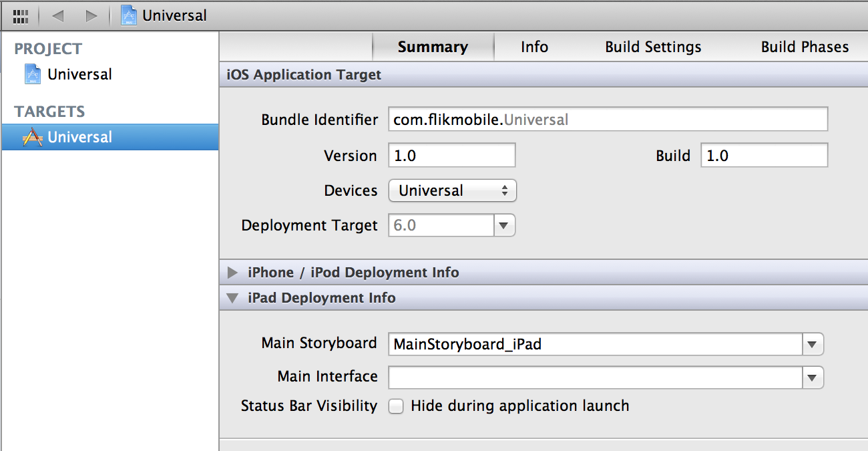Go forward with the right arrow
Screen dimensions: 868x451
(91, 15)
